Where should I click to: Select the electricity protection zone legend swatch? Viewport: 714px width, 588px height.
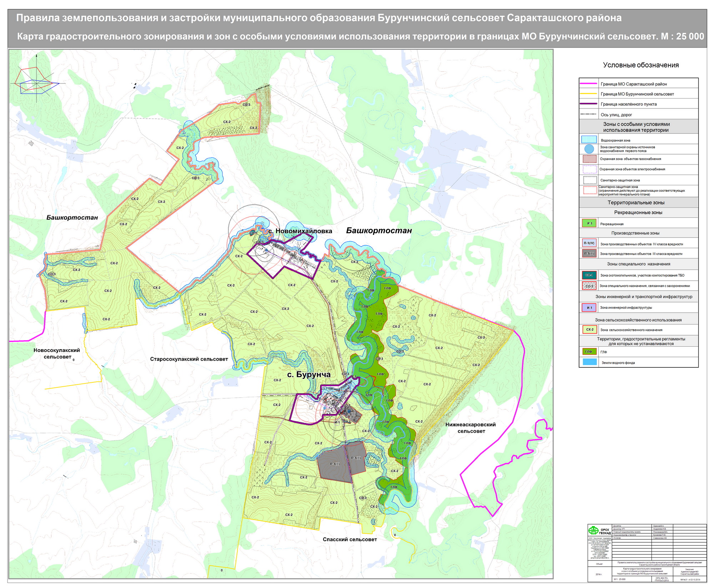click(x=589, y=169)
